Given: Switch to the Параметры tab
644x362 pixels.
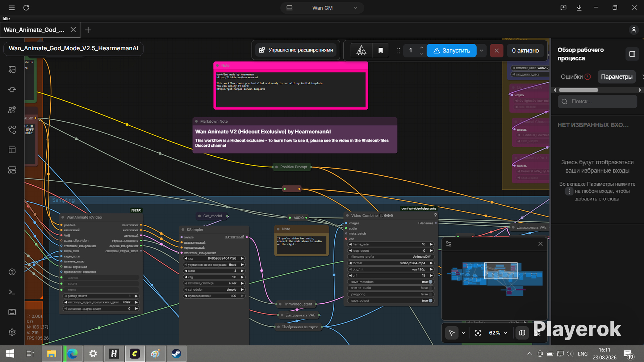Looking at the screenshot, I should (x=616, y=77).
